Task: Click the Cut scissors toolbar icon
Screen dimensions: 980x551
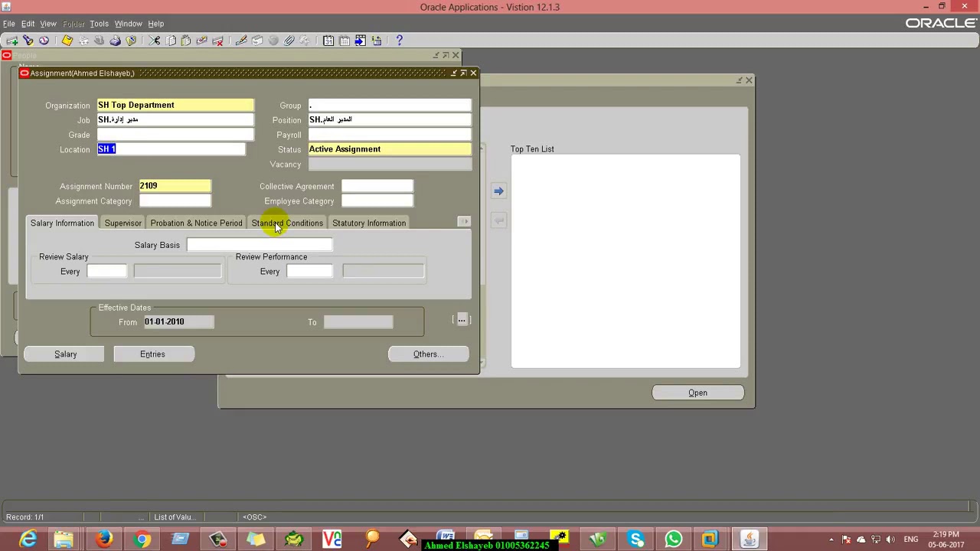Action: tap(154, 41)
